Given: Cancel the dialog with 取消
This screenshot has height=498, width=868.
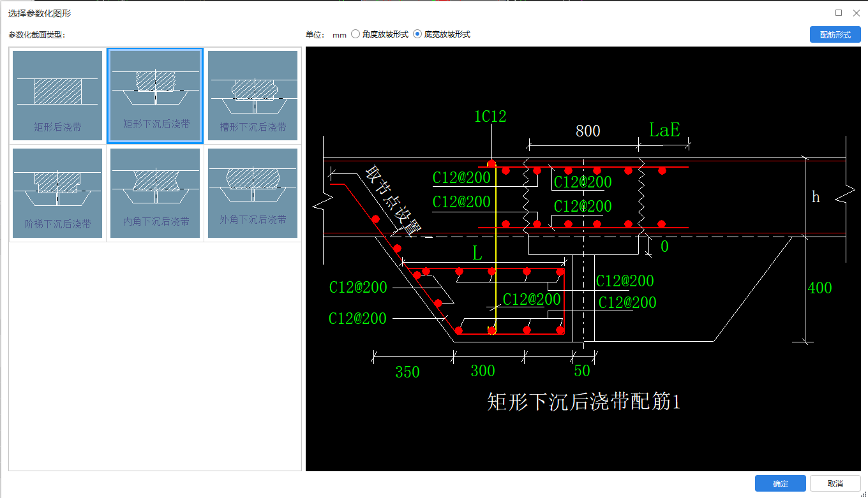Looking at the screenshot, I should click(x=835, y=483).
